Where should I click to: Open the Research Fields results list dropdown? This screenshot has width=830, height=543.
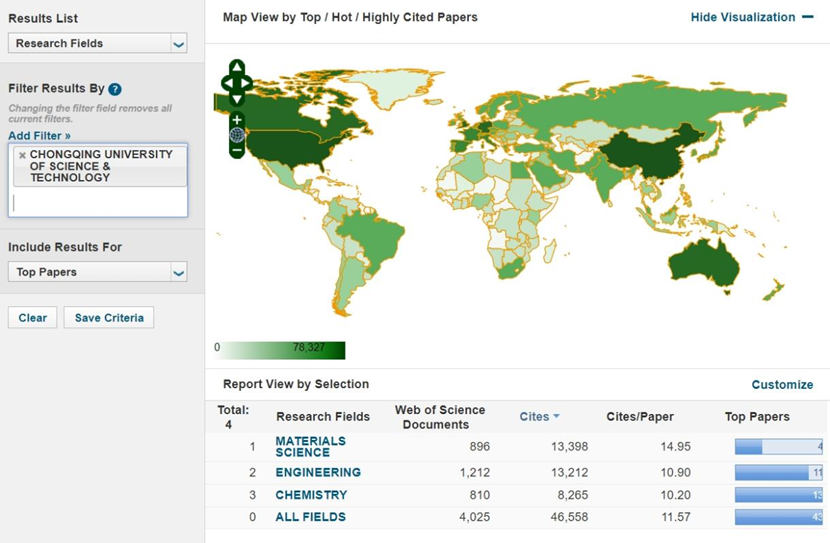point(97,44)
